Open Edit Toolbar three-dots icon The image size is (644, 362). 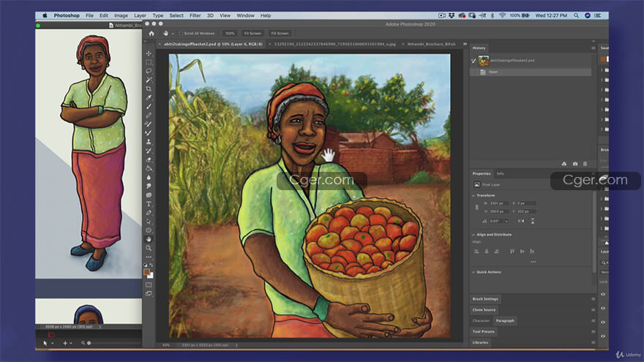pos(149,257)
